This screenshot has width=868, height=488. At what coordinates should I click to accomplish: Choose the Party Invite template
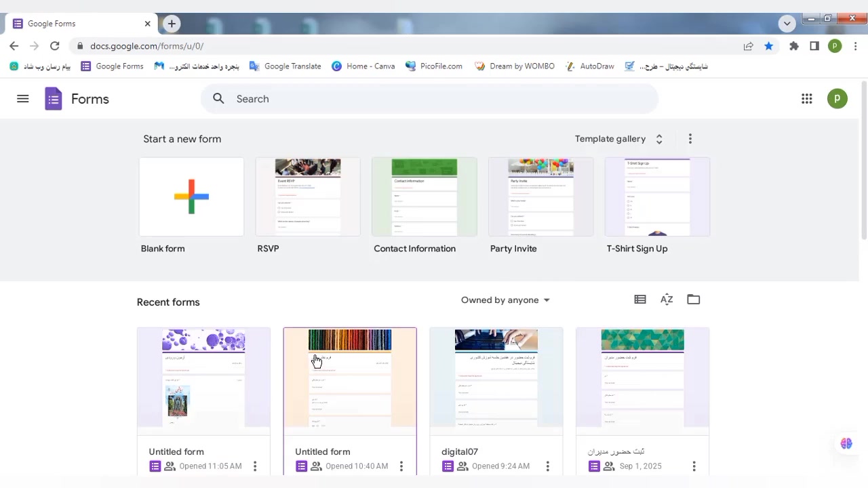541,197
